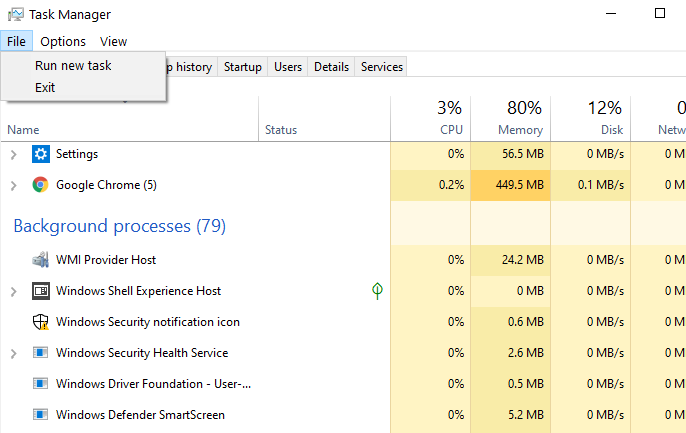Image resolution: width=686 pixels, height=433 pixels.
Task: Click Security Health Service 2.6 MB value
Action: (525, 353)
